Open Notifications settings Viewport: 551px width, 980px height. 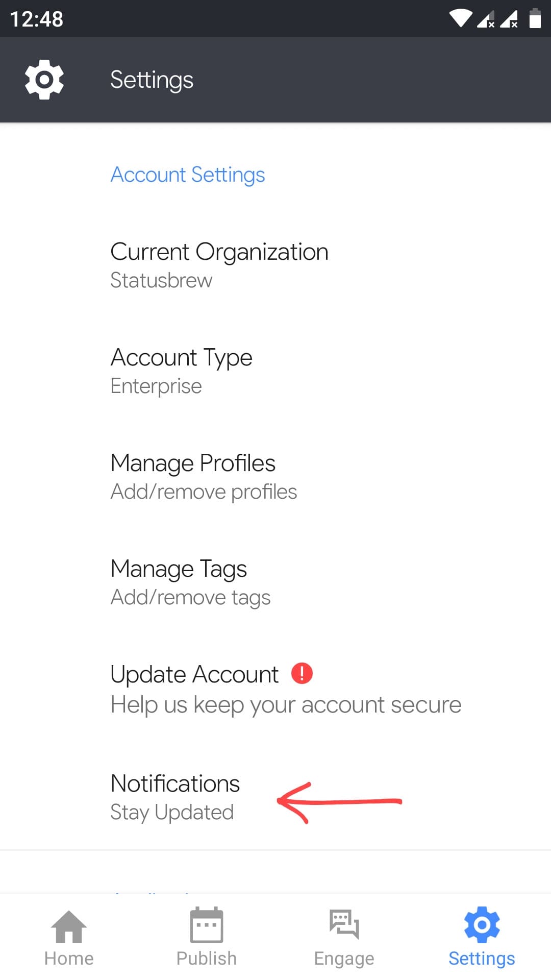point(175,797)
